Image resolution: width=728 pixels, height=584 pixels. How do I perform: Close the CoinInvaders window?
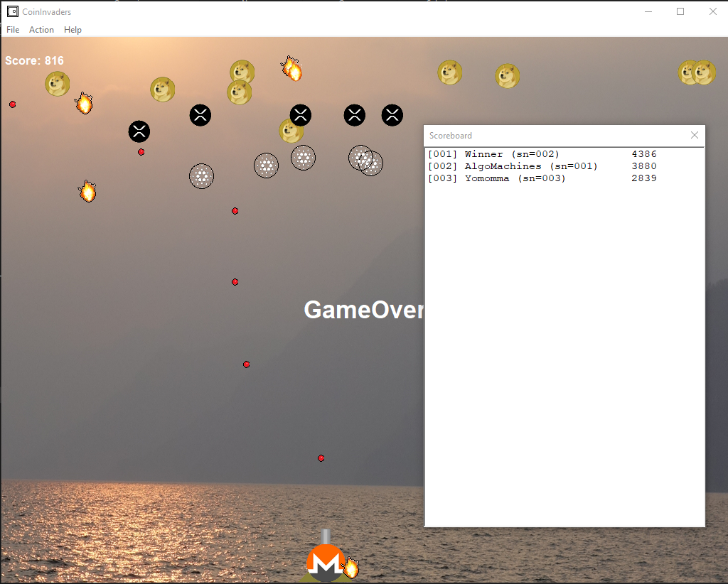pyautogui.click(x=712, y=11)
